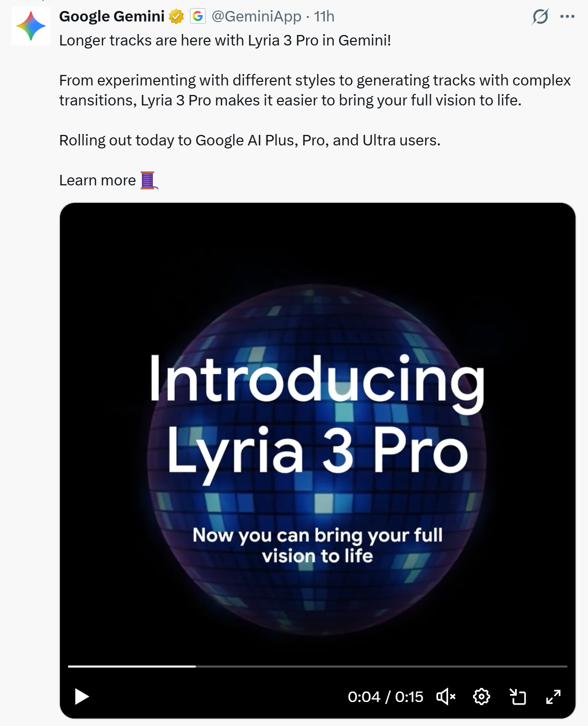
Task: Click the 'Learn more' text
Action: 97,180
